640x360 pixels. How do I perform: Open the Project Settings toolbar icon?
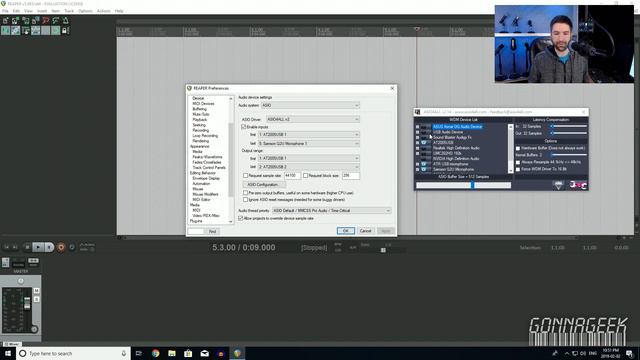point(36,20)
